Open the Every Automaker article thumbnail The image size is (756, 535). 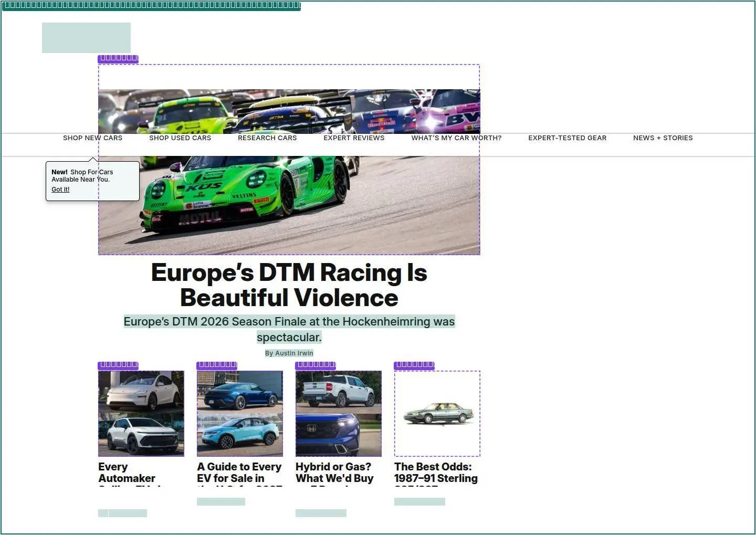tap(141, 414)
